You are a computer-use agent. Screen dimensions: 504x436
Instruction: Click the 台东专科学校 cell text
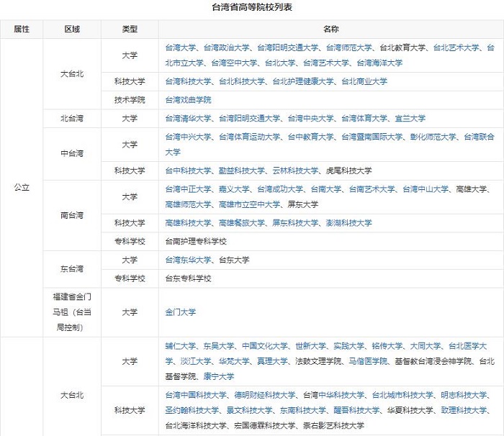[x=188, y=278]
